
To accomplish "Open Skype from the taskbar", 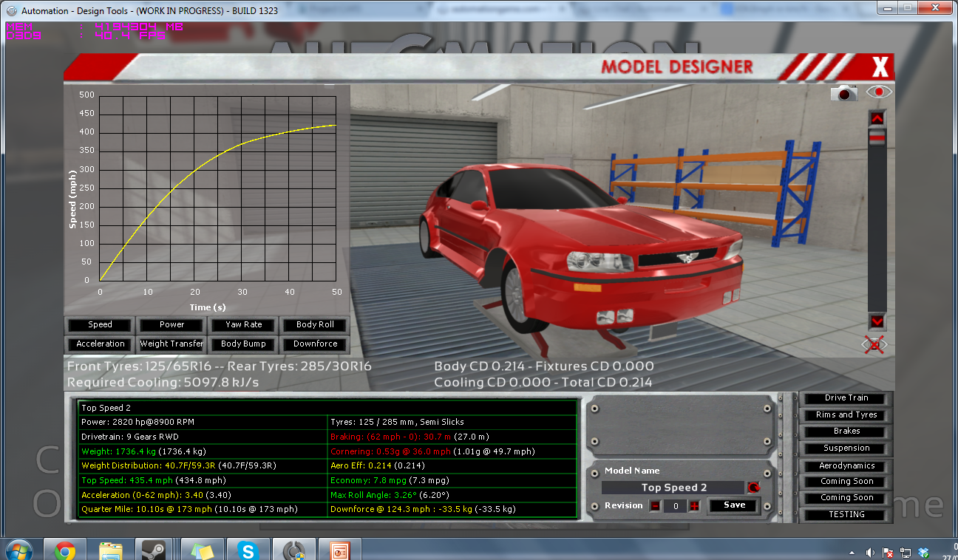I will [x=248, y=550].
